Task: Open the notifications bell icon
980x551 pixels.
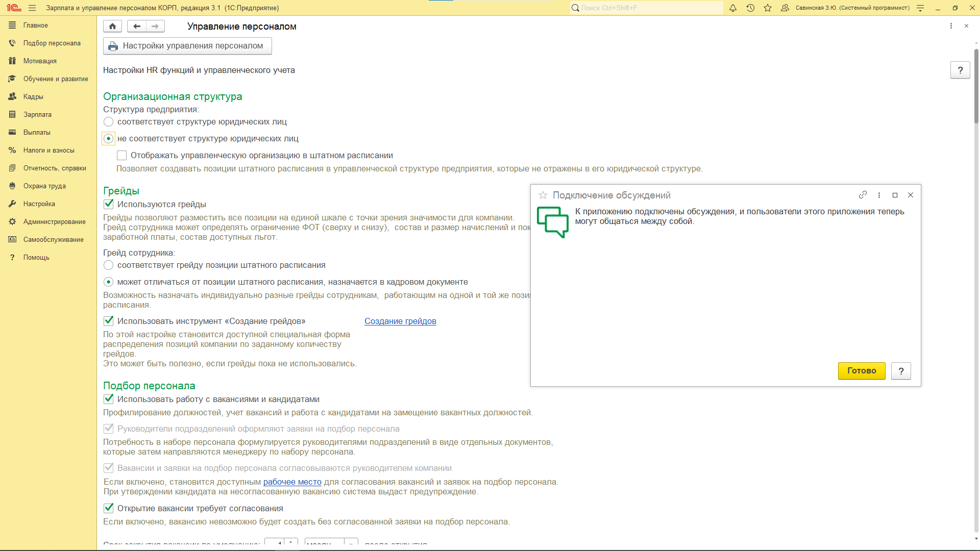Action: [x=733, y=8]
